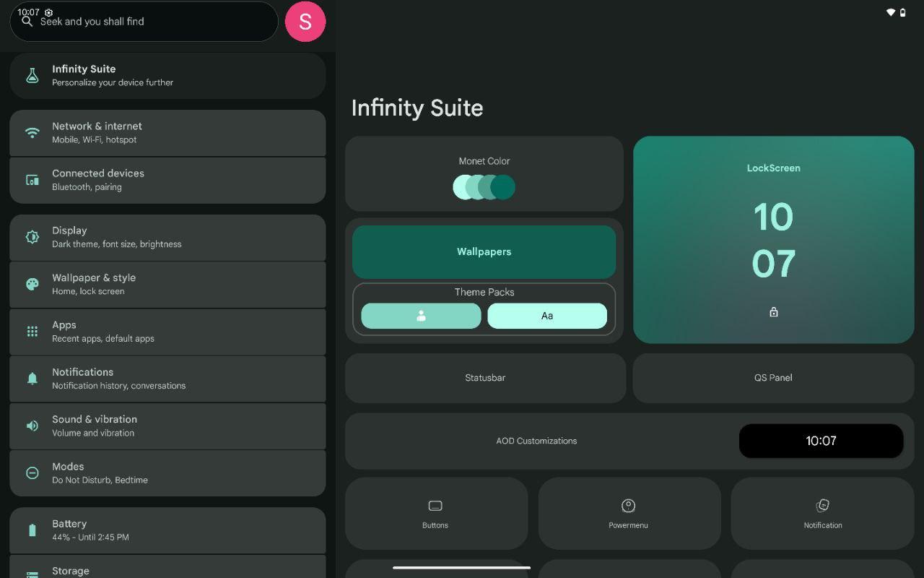
Task: Click the Modes do-not-disturb icon
Action: (32, 473)
